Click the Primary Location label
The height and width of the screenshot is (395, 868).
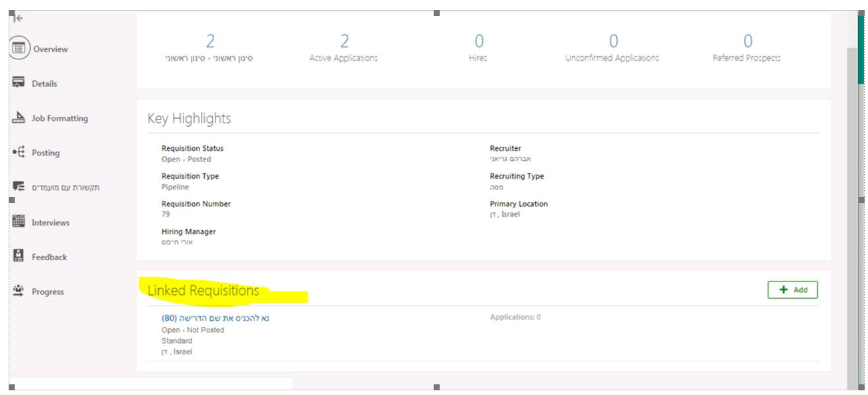click(x=519, y=204)
